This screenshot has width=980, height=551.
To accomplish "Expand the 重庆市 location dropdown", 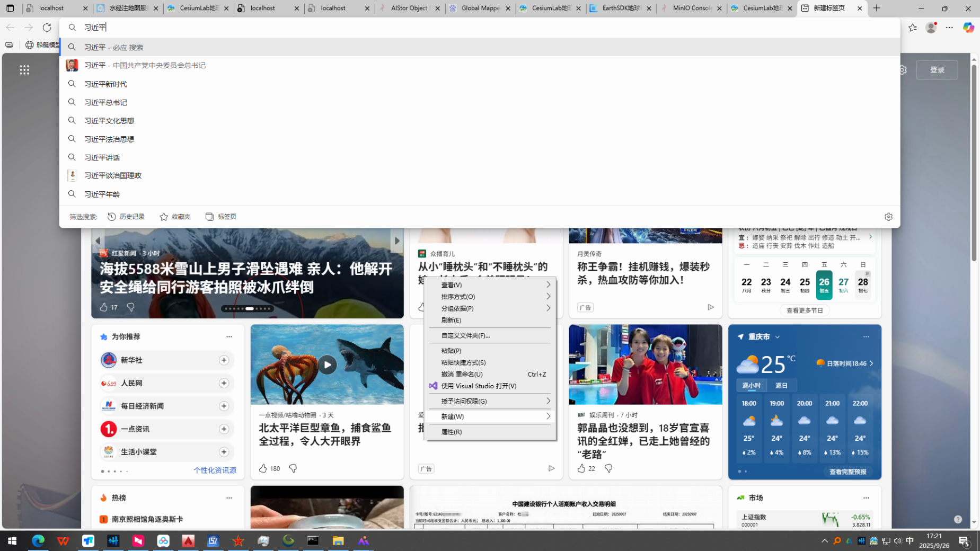I will (x=778, y=337).
